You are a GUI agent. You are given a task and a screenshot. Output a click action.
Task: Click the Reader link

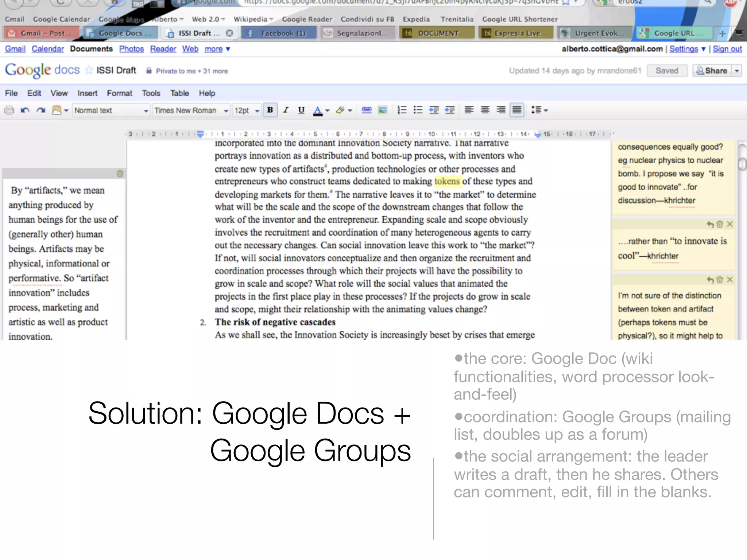pos(163,49)
